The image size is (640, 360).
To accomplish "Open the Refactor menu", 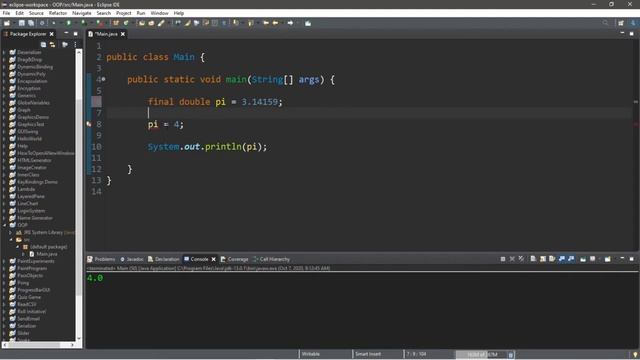I will pos(58,13).
